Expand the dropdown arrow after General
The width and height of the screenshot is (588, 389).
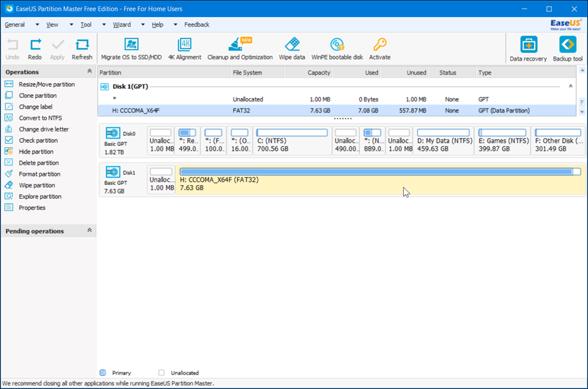click(x=37, y=25)
